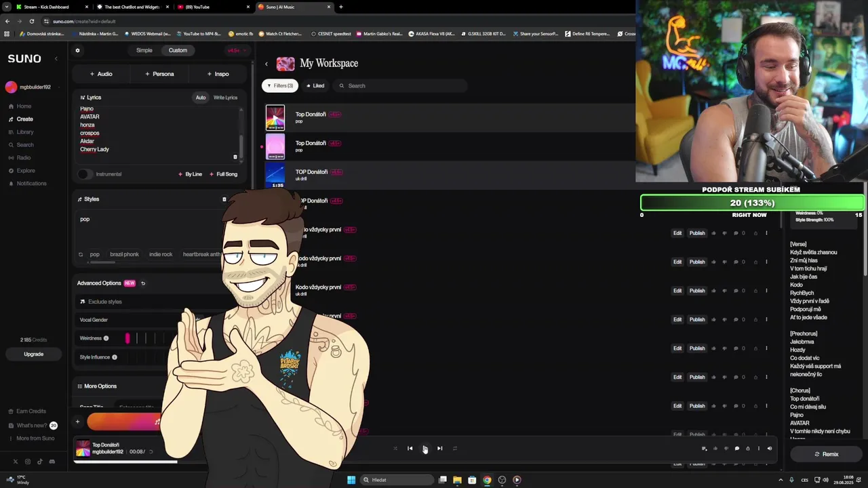Open the player queue icon
The width and height of the screenshot is (868, 488).
pyautogui.click(x=704, y=448)
